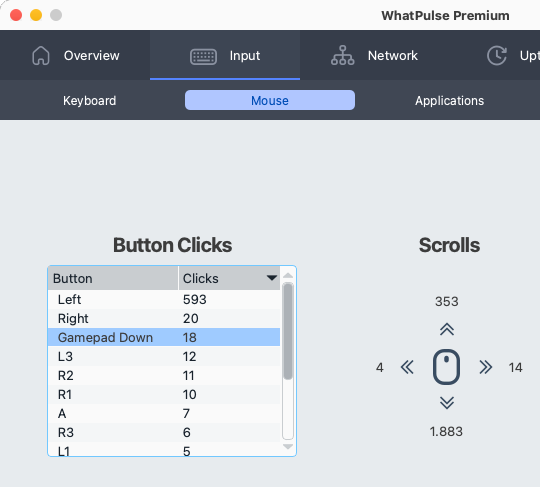Click the 20 clicks value

(x=190, y=319)
